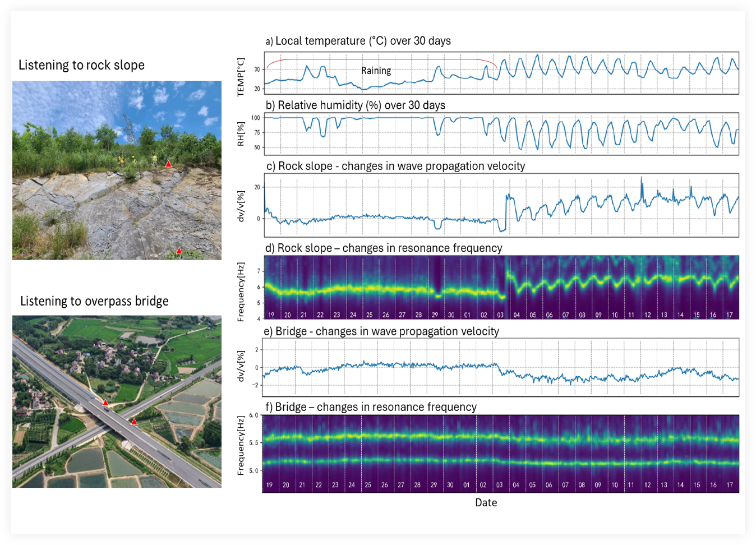The height and width of the screenshot is (545, 756).
Task: Click the 'Raining' annotation in temperature chart
Action: tap(376, 71)
